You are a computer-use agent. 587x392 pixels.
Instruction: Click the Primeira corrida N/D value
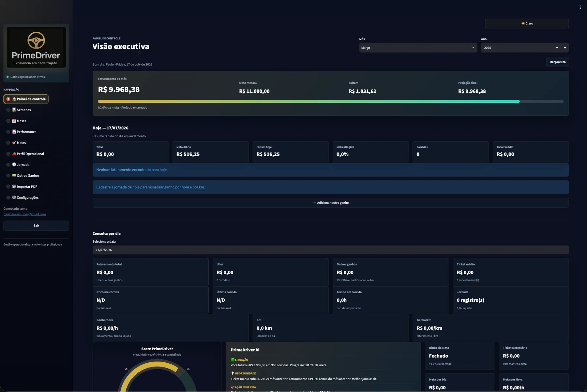(x=101, y=300)
